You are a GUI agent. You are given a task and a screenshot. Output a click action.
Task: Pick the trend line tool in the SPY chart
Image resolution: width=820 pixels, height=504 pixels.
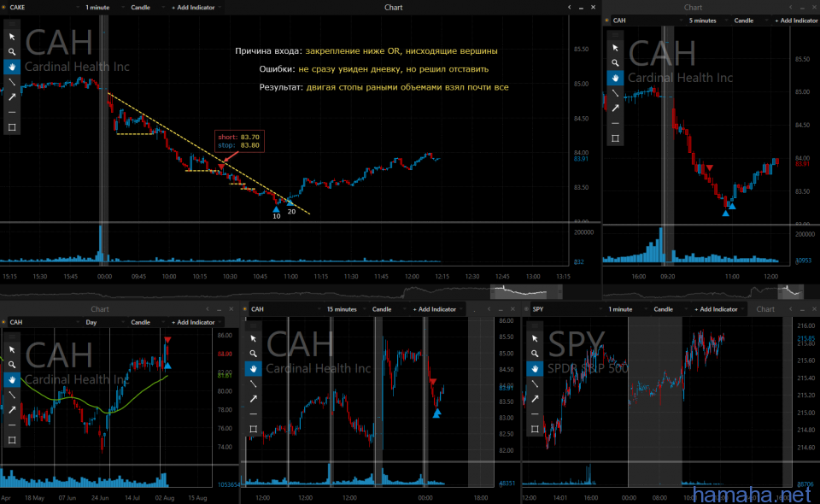[x=535, y=384]
